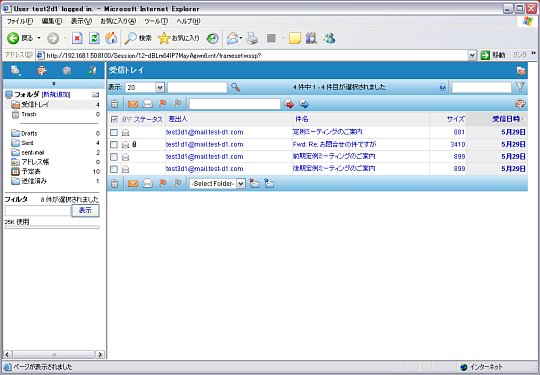Screen dimensions: 540x375
Task: Select the Drafts folder in sidebar
Action: pyautogui.click(x=29, y=134)
